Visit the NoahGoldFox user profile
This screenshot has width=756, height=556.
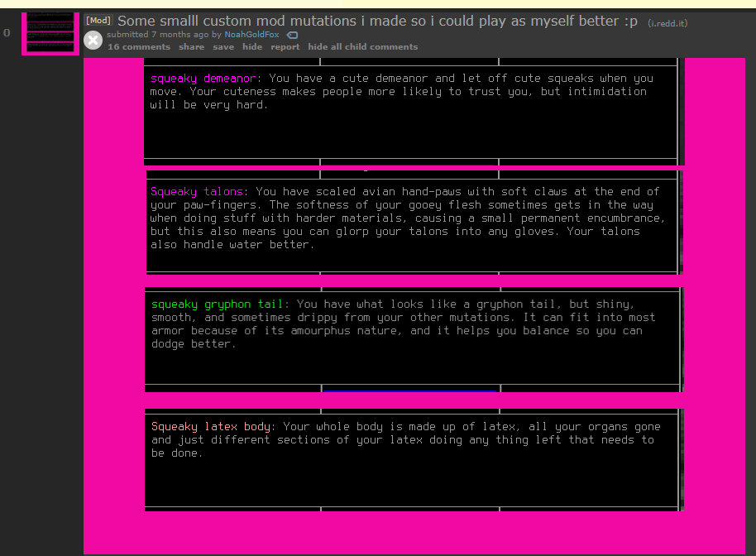251,35
